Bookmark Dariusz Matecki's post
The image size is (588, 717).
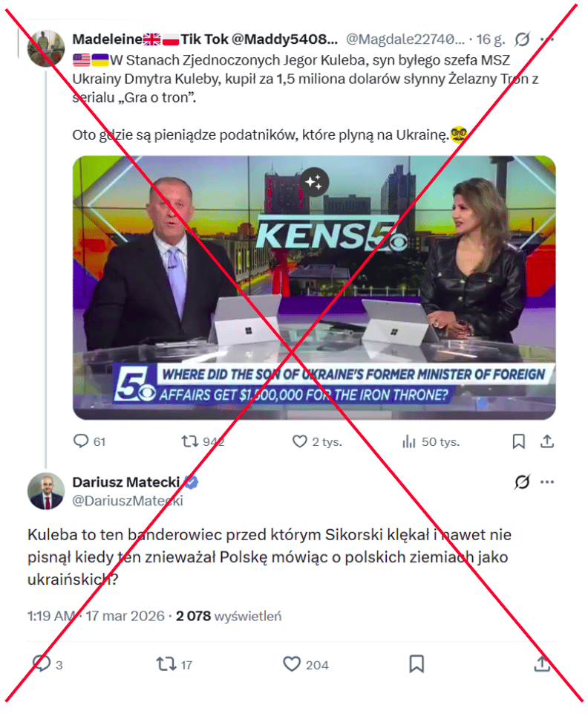coord(416,664)
